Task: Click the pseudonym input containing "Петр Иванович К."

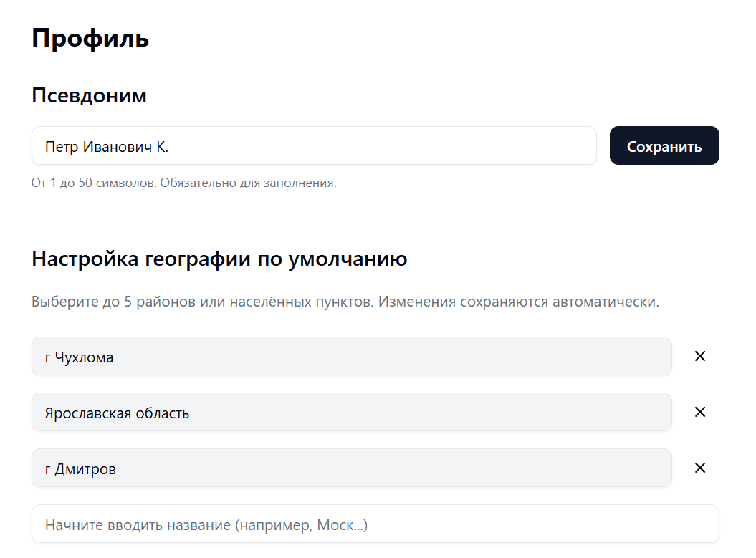Action: pyautogui.click(x=313, y=145)
